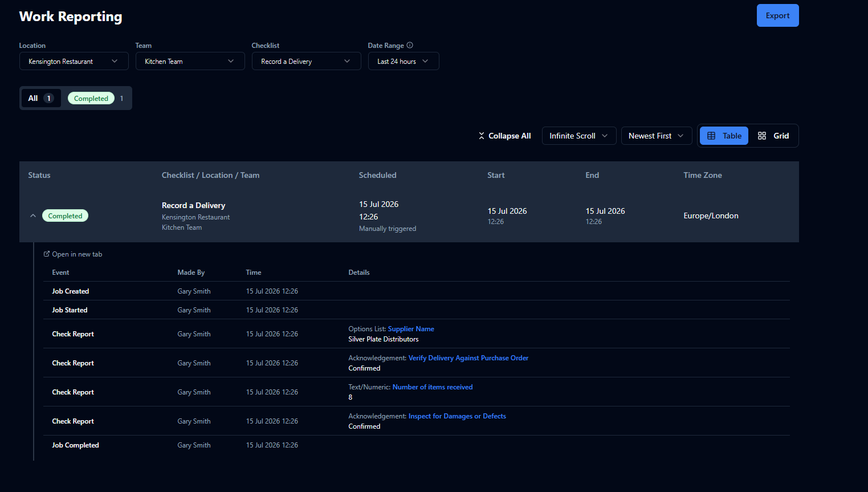Viewport: 868px width, 492px height.
Task: Open Inspect for Damages or Defects link
Action: click(x=457, y=416)
